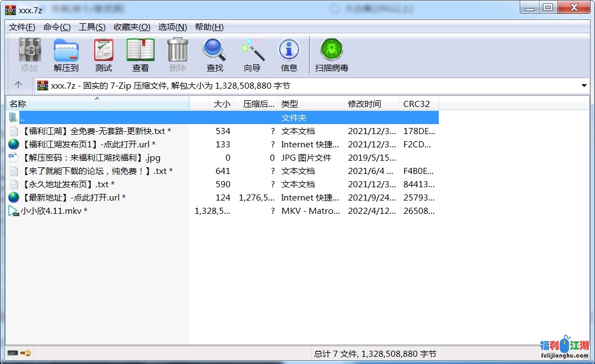This screenshot has height=364, width=595.
Task: Open the Options (选项) menu
Action: click(172, 27)
